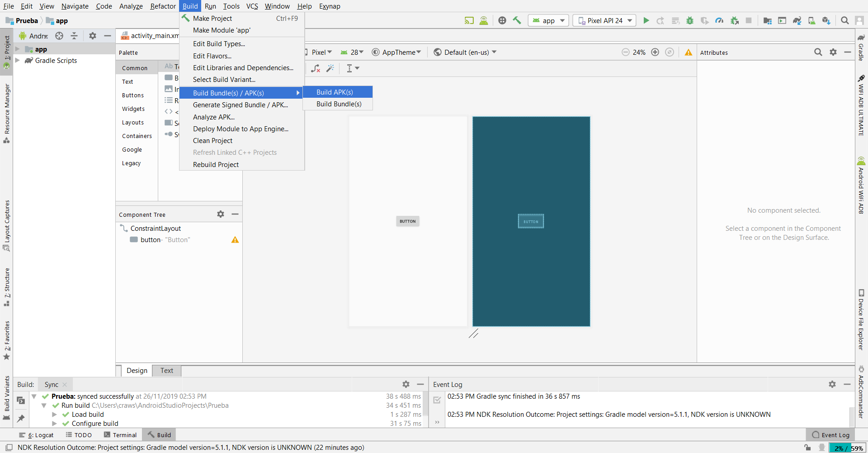
Task: Open Attributes panel gear settings
Action: point(833,52)
